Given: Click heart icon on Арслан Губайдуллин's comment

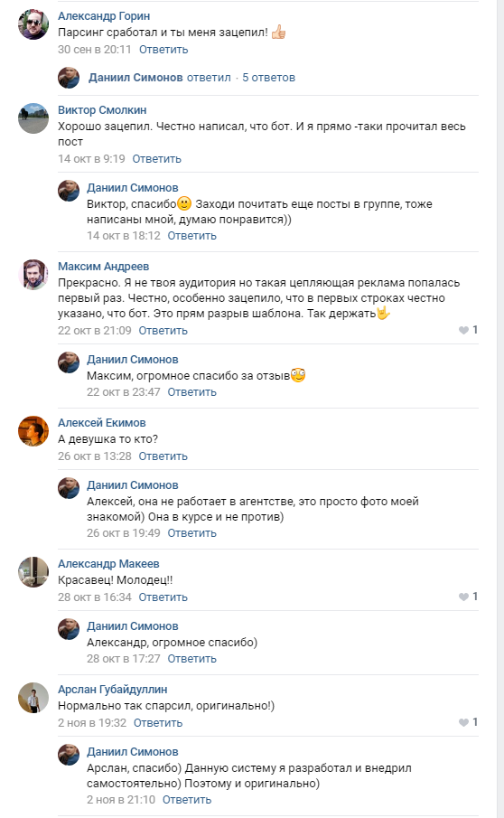Looking at the screenshot, I should (x=463, y=722).
